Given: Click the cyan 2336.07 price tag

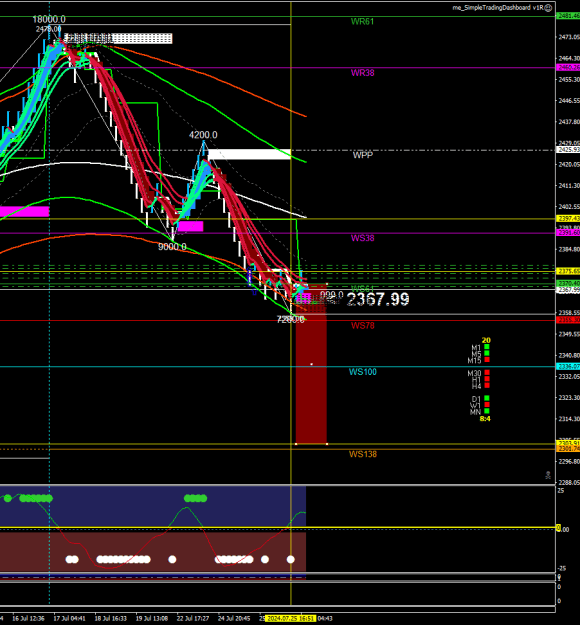Looking at the screenshot, I should (x=568, y=367).
